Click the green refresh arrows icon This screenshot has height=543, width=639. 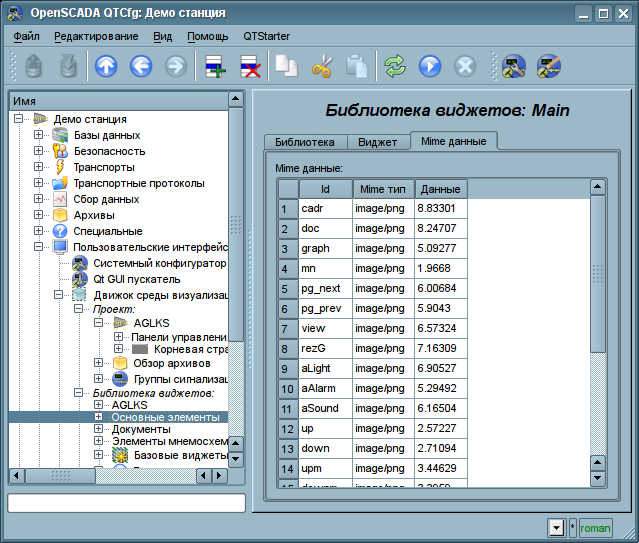395,66
